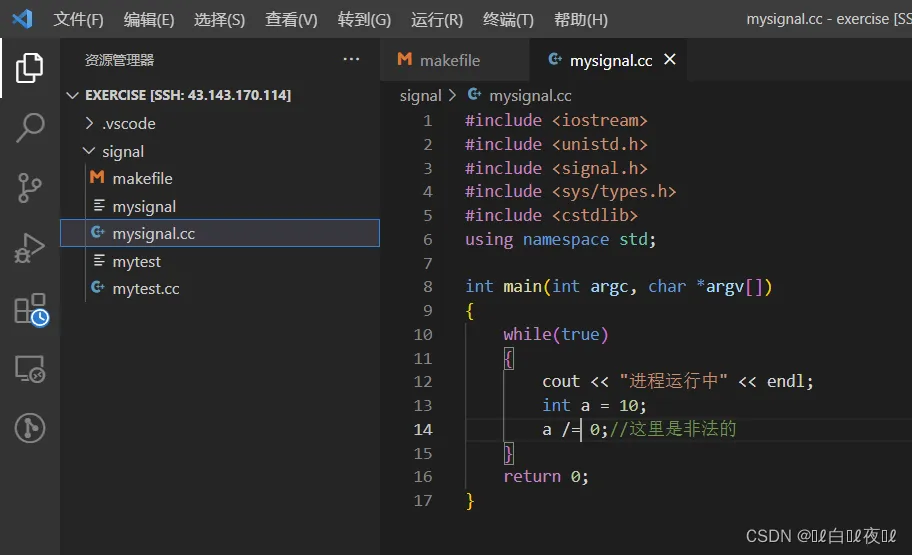Open mytest.cc in the file tree
The width and height of the screenshot is (912, 555).
(145, 289)
